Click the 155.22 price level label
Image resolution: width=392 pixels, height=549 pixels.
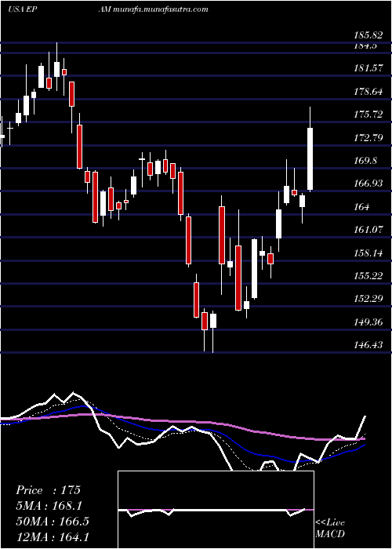[x=368, y=275]
